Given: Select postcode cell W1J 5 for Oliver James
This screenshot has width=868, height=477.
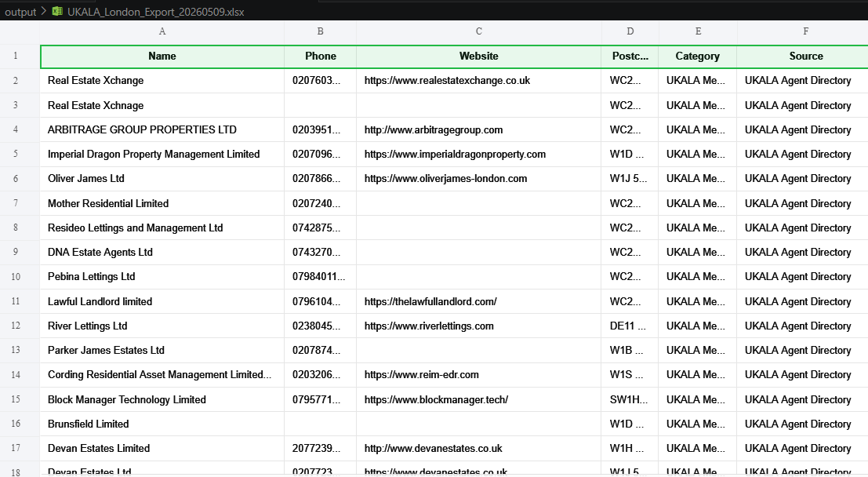Looking at the screenshot, I should click(x=630, y=178).
